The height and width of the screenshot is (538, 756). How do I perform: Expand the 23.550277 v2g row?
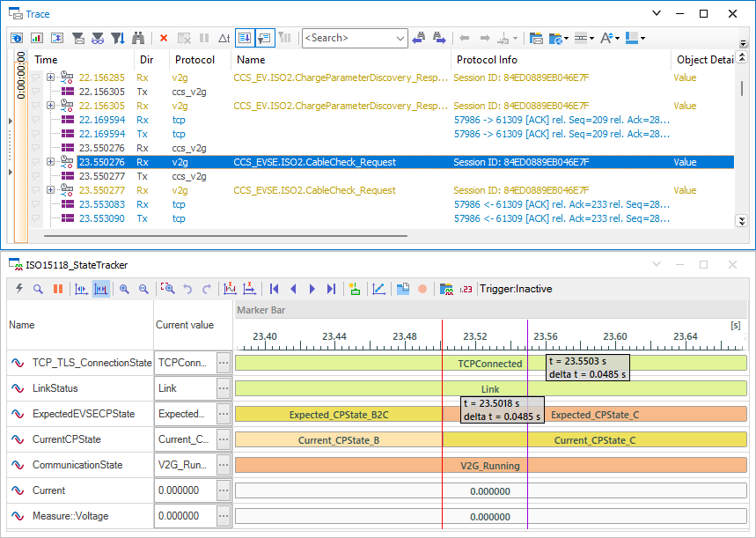pos(50,190)
